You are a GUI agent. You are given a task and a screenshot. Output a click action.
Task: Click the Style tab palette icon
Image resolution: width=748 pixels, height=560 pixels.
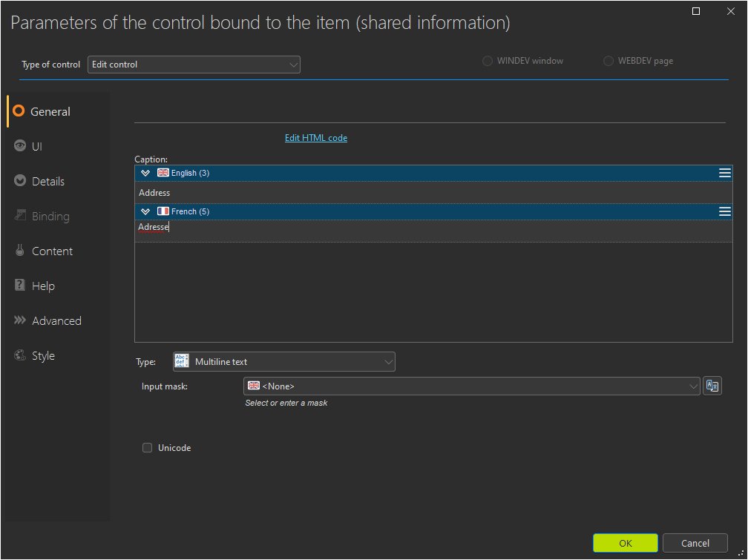click(20, 355)
